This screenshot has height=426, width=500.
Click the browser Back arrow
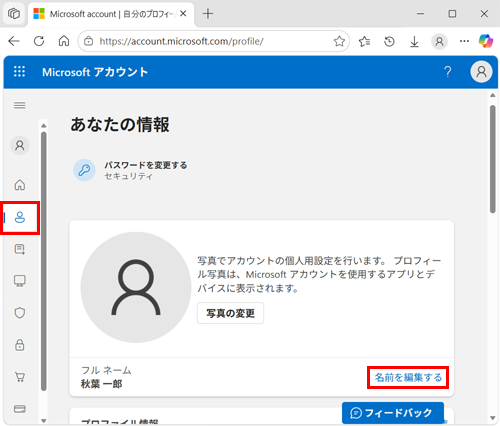(14, 41)
